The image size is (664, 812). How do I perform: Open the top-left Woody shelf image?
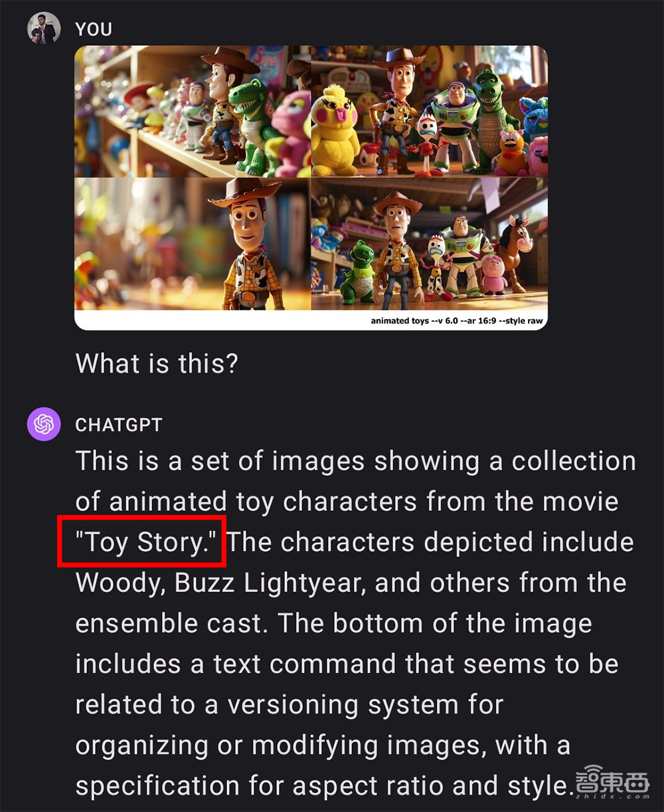193,111
